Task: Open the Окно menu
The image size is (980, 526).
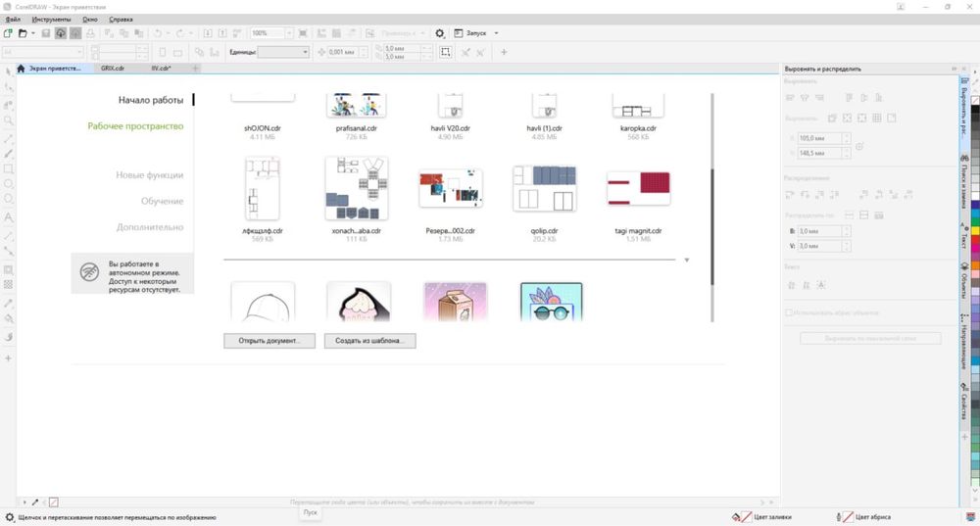Action: [90, 20]
